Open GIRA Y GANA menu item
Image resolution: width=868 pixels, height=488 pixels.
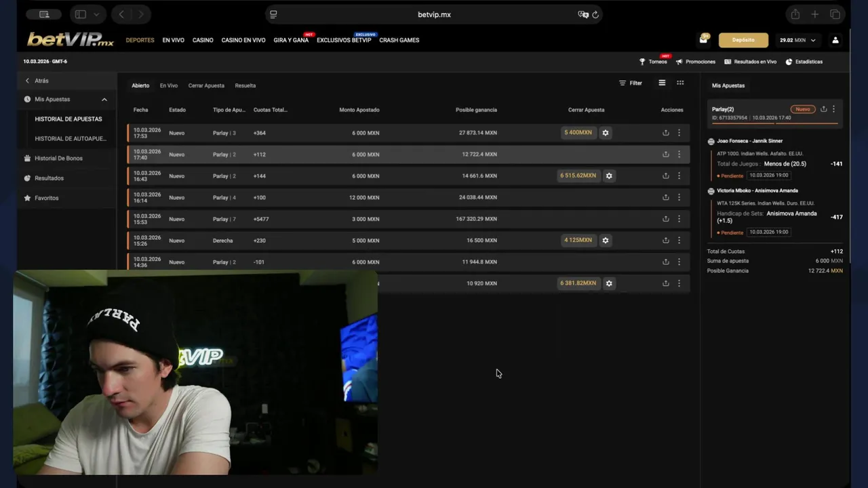pos(291,40)
